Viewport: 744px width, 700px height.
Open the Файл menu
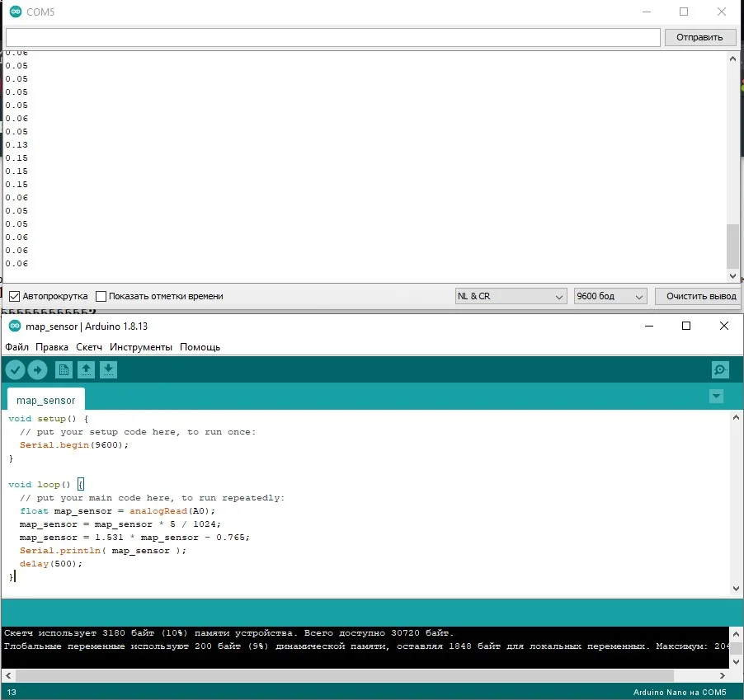click(16, 347)
